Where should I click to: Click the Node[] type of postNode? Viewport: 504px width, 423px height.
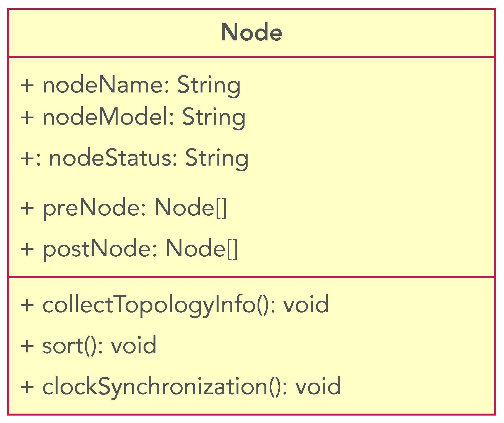tap(202, 248)
